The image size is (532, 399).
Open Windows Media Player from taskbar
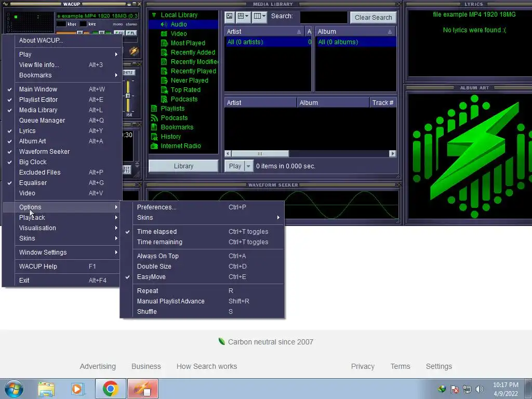[x=77, y=389]
